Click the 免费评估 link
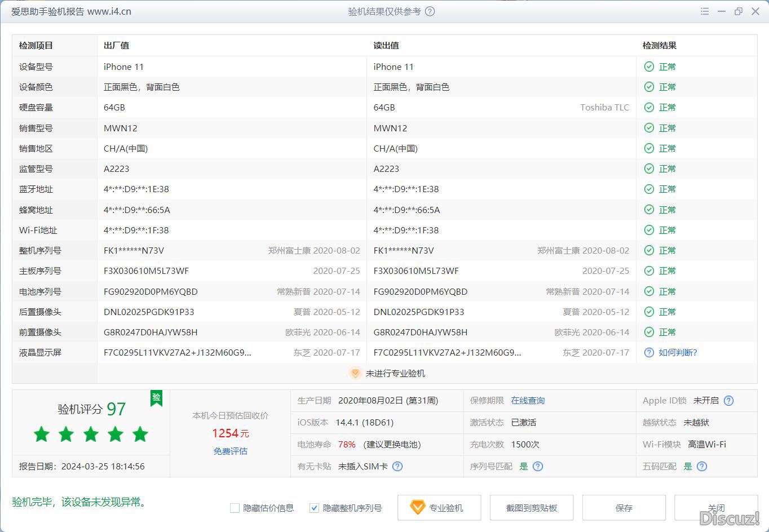Image resolution: width=769 pixels, height=532 pixels. tap(231, 451)
